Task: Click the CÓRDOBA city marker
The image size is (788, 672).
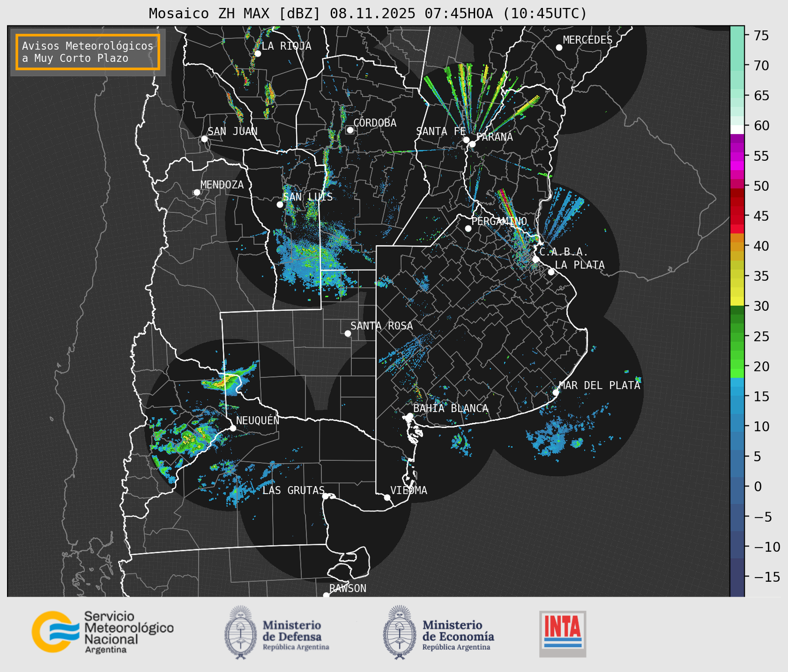Action: (350, 130)
